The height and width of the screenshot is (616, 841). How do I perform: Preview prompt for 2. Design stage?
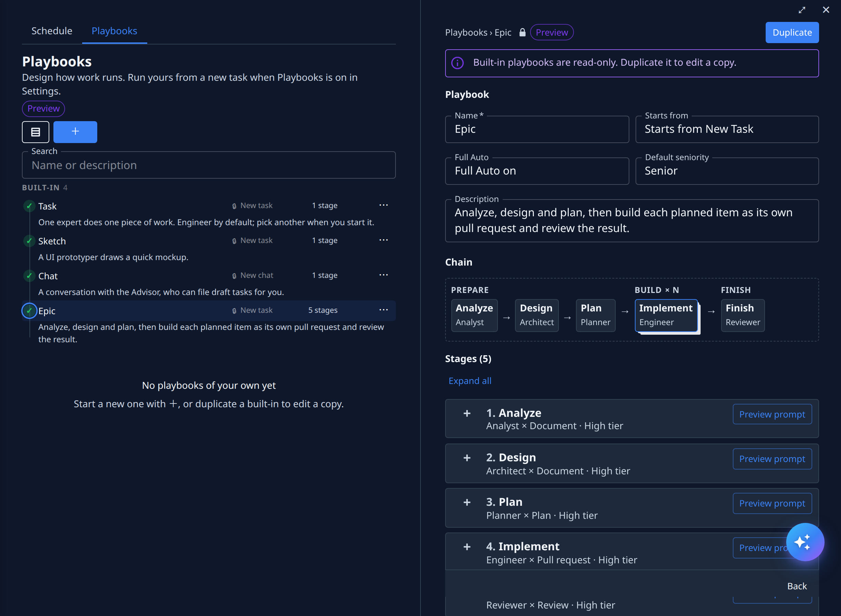772,459
